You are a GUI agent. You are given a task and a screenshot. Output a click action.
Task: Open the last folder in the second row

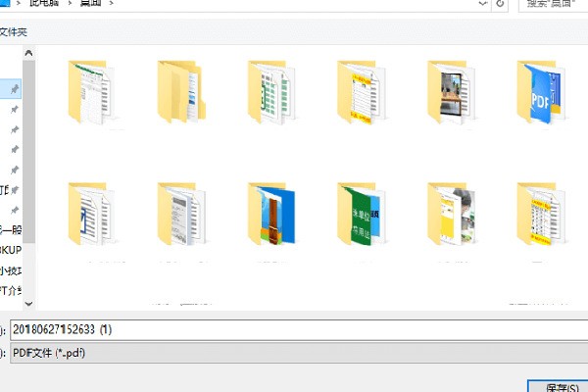tap(542, 214)
